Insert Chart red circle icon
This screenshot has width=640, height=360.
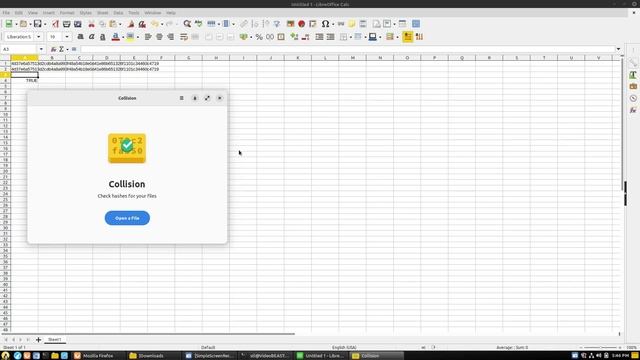(302, 24)
